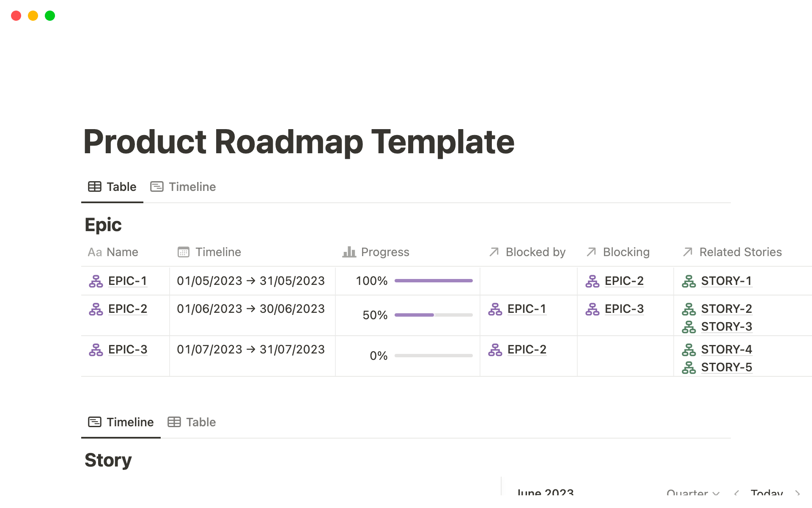The height and width of the screenshot is (508, 812).
Task: Click the green relation icon beside STORY-5
Action: [689, 367]
